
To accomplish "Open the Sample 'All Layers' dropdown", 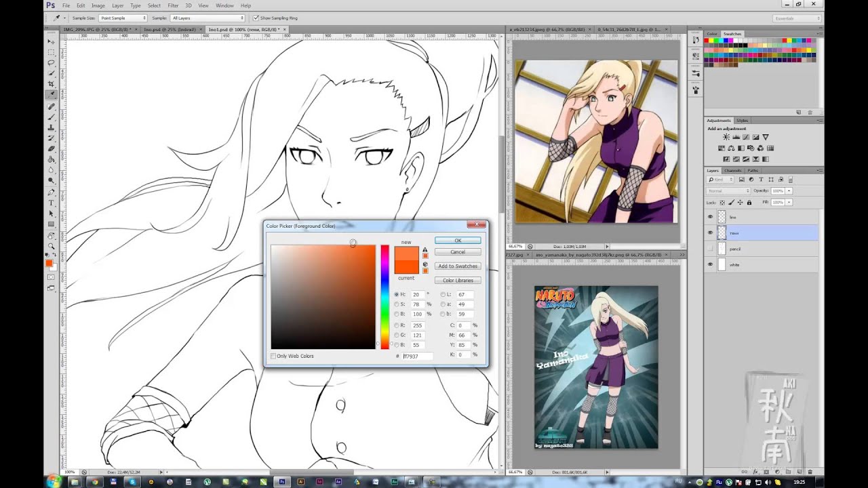I will [x=208, y=18].
